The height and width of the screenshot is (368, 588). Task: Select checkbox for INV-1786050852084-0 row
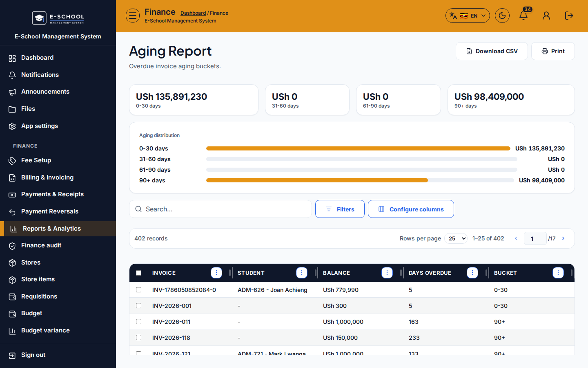pyautogui.click(x=139, y=289)
